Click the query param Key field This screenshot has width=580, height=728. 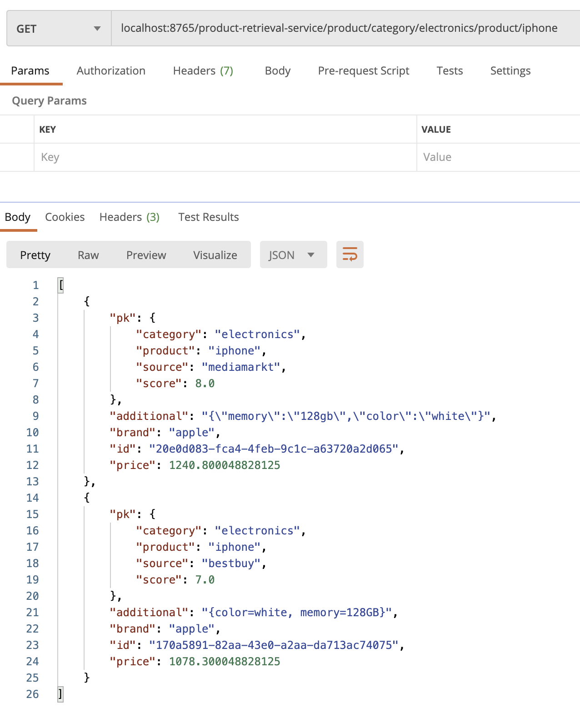pos(225,157)
